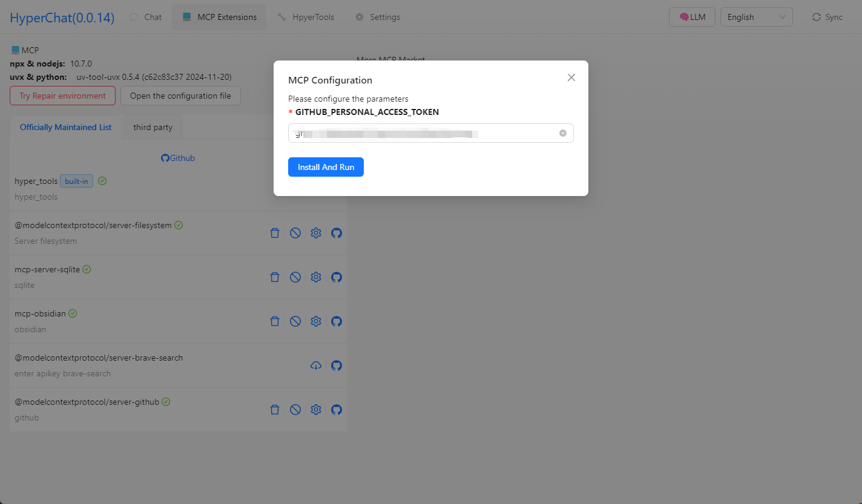
Task: Click the mcp-server-sqlite entry name
Action: tap(47, 269)
